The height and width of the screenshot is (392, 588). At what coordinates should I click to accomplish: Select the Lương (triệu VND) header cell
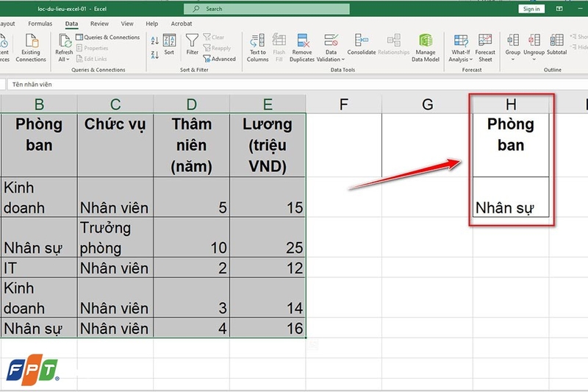point(268,145)
